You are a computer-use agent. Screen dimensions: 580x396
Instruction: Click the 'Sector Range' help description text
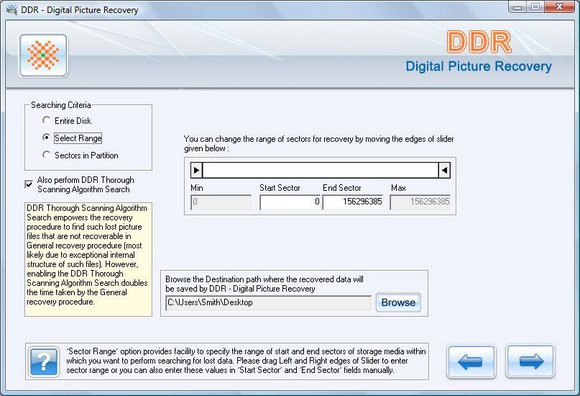(246, 361)
